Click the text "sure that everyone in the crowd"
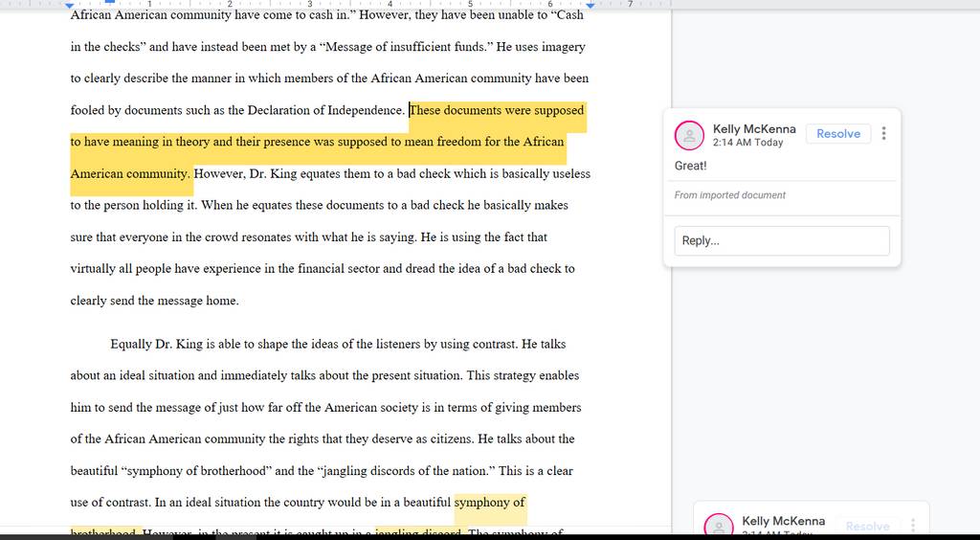This screenshot has width=980, height=540. (309, 236)
